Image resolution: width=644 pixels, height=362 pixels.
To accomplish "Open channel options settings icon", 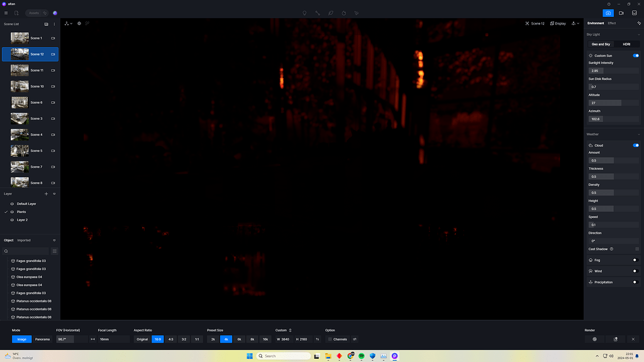I will pyautogui.click(x=355, y=339).
